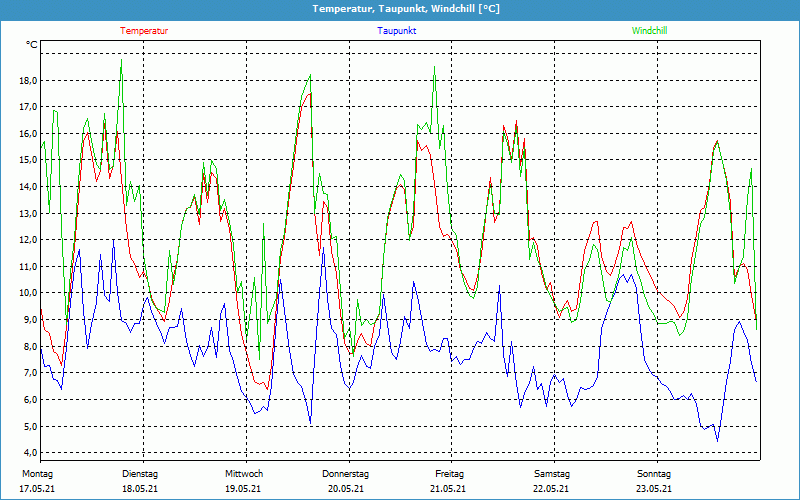Click the 19.05.21 date label
Image resolution: width=800 pixels, height=500 pixels.
pos(243,489)
